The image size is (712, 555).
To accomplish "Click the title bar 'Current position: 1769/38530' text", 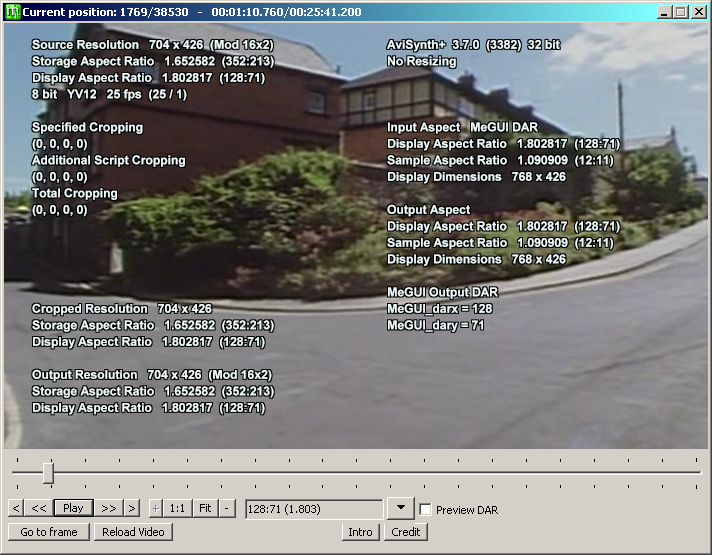I will point(105,12).
